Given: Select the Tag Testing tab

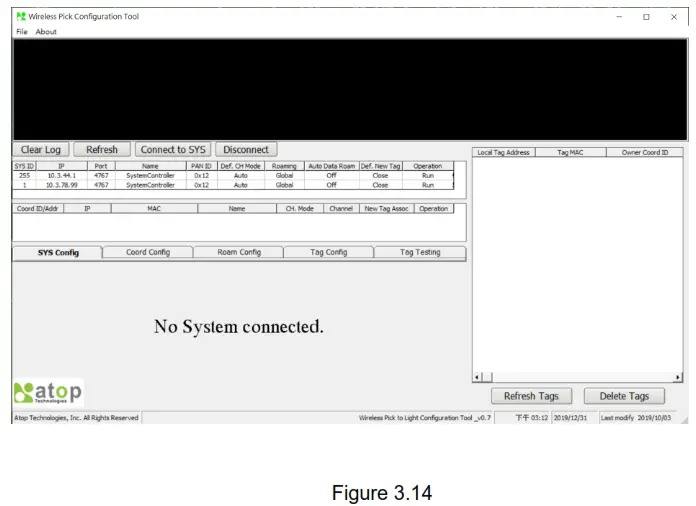Looking at the screenshot, I should coord(420,252).
